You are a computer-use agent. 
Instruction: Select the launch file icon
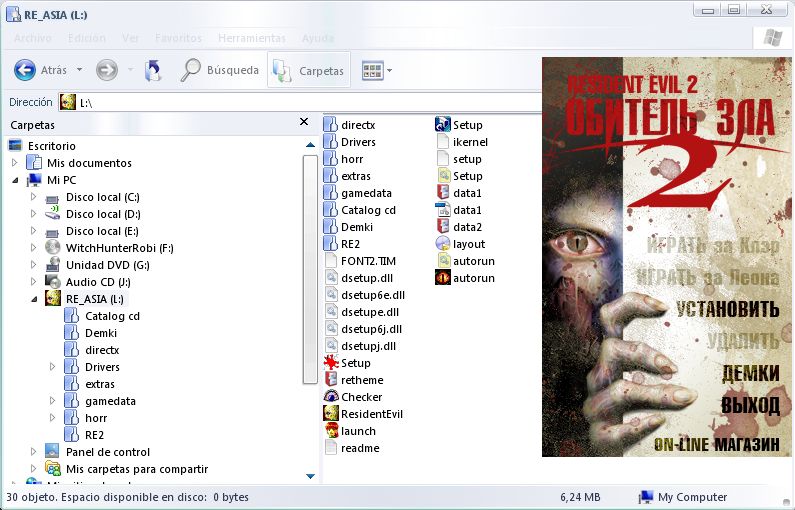coord(332,431)
